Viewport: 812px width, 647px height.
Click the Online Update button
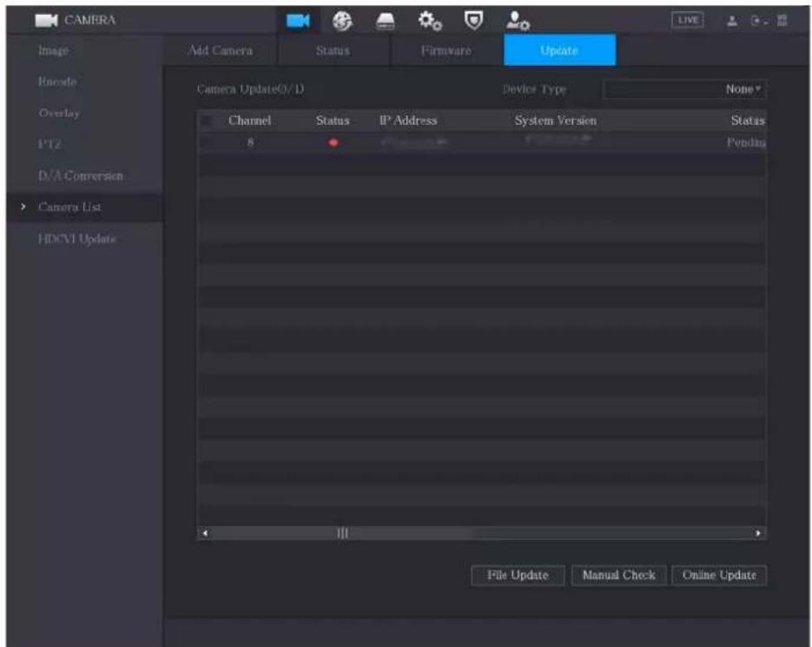coord(719,576)
